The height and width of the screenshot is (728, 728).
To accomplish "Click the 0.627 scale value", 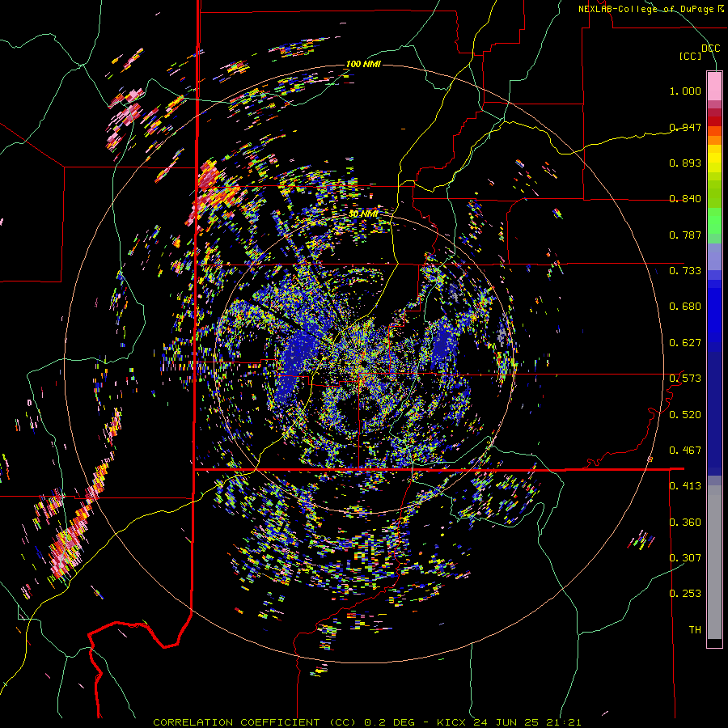I will tap(685, 343).
